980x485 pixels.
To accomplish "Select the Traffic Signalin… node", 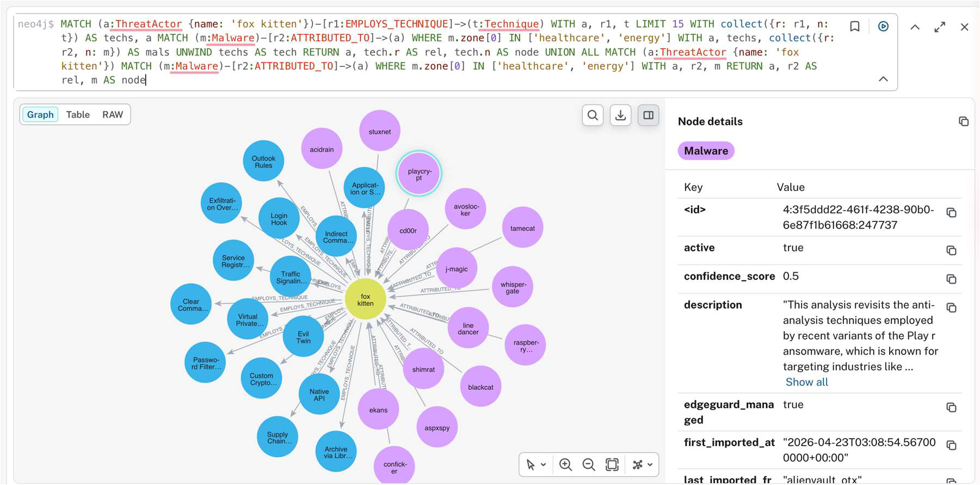I will (291, 277).
